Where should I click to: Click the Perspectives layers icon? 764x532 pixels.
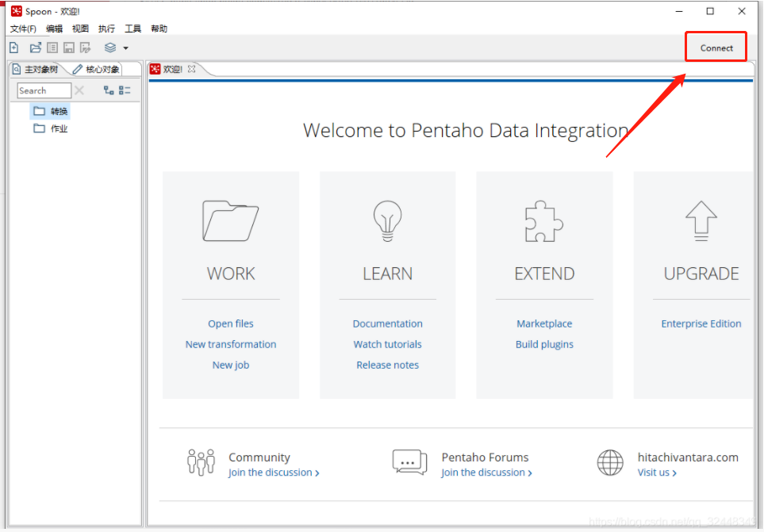pyautogui.click(x=110, y=48)
